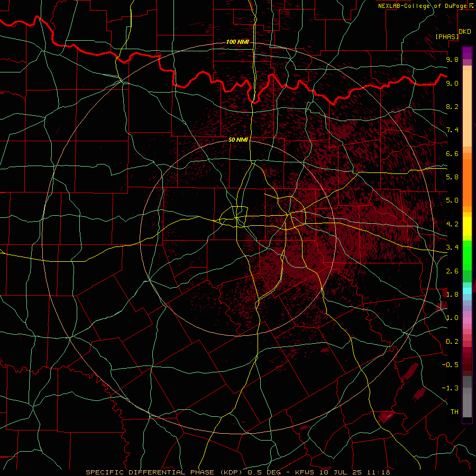Select the DKD text above the color scale
Screen dimensions: 476x476
[x=465, y=32]
